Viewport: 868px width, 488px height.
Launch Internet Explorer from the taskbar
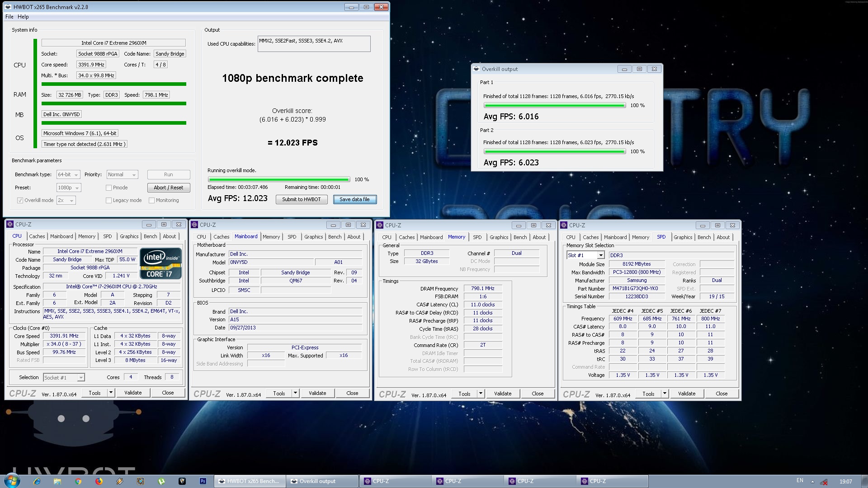point(37,481)
